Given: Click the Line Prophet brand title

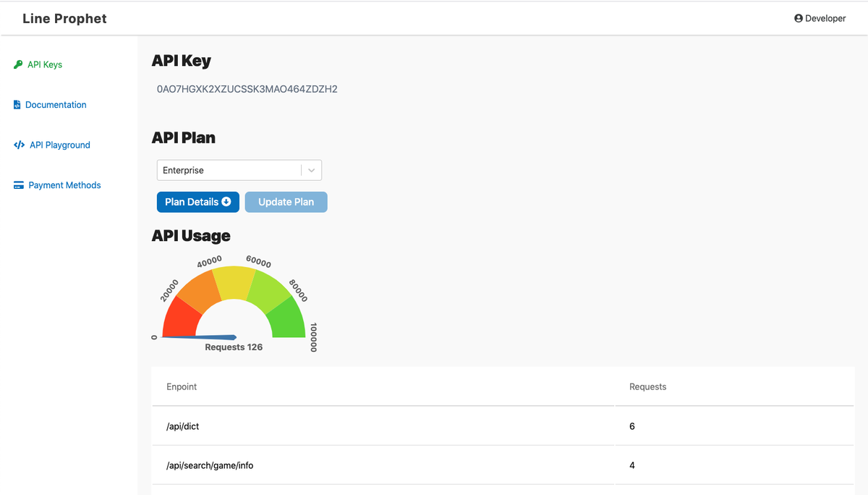Looking at the screenshot, I should 64,19.
